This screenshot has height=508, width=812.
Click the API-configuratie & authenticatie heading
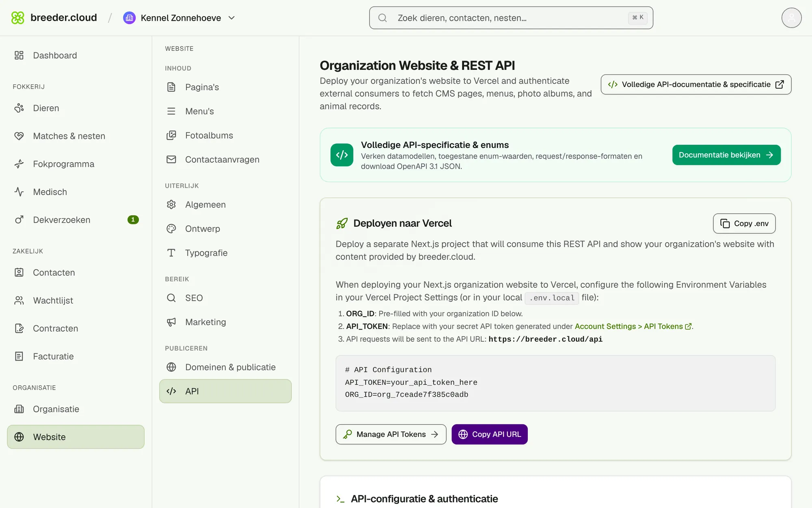pos(424,499)
